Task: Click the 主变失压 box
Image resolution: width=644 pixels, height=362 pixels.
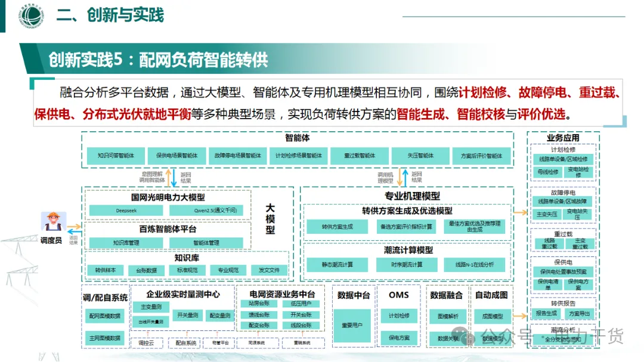Action: [547, 215]
